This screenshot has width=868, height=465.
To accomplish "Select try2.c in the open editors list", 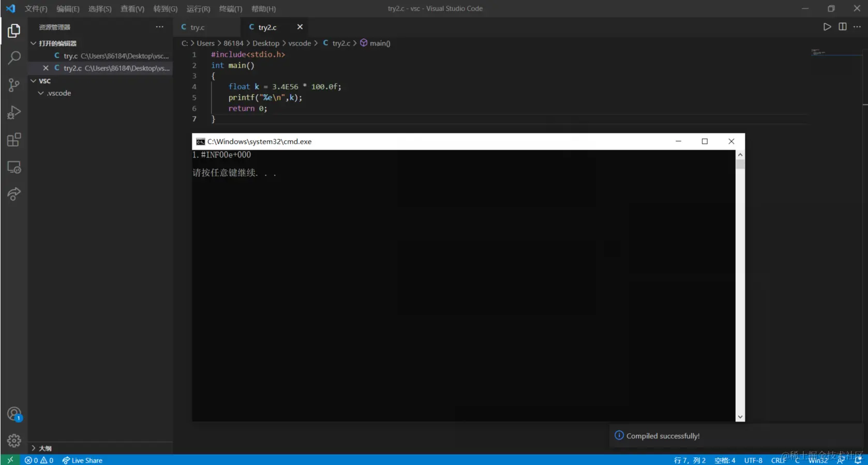I will (x=100, y=68).
